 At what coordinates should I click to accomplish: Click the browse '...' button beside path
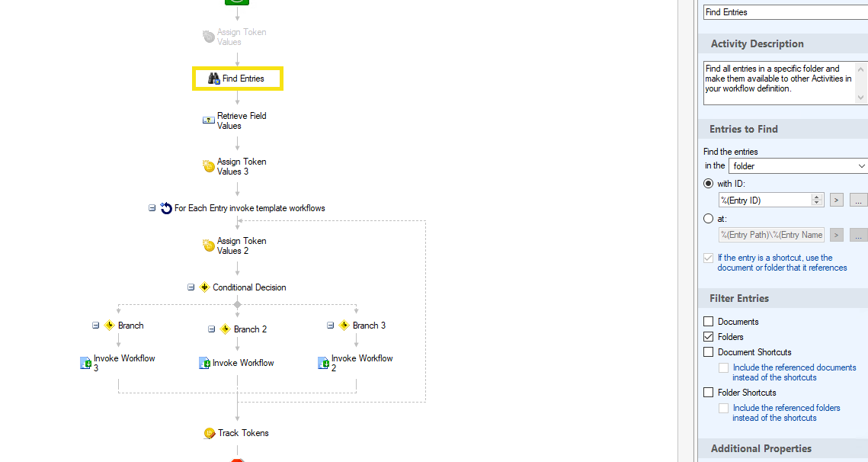tap(858, 235)
